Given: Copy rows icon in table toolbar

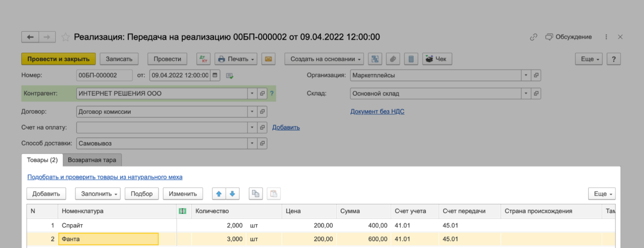Looking at the screenshot, I should pos(256,193).
